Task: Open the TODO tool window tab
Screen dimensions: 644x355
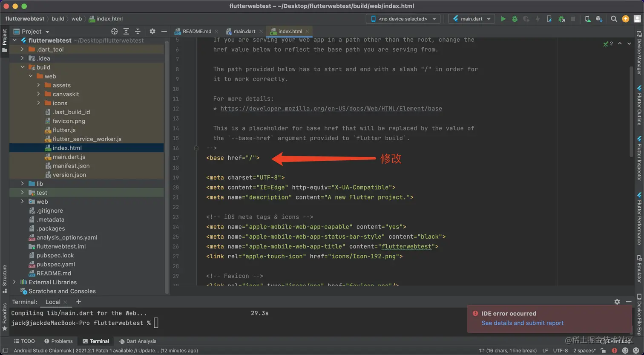Action: 24,341
